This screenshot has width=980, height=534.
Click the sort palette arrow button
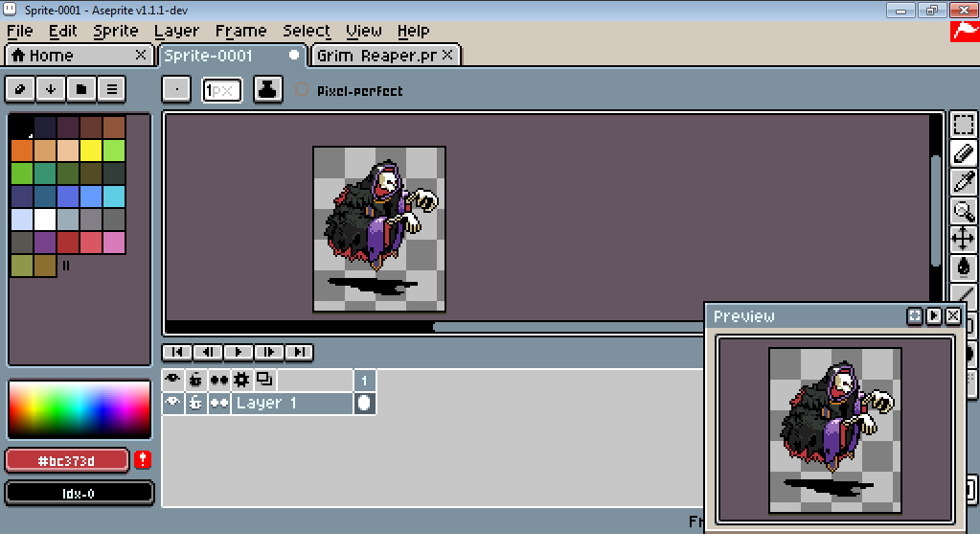pyautogui.click(x=51, y=89)
